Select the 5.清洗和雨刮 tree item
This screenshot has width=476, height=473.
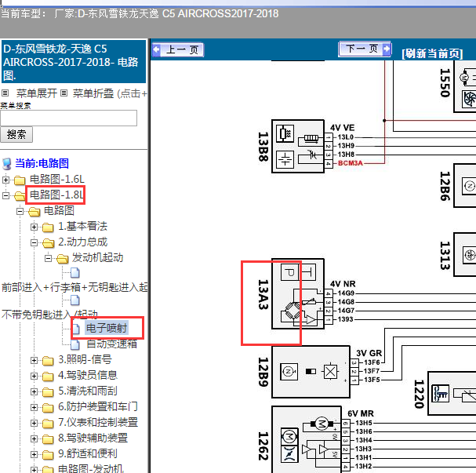click(x=87, y=391)
